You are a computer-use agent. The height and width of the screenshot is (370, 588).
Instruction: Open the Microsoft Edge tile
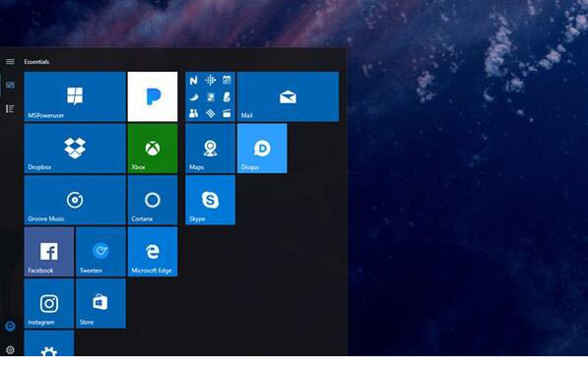pos(153,252)
